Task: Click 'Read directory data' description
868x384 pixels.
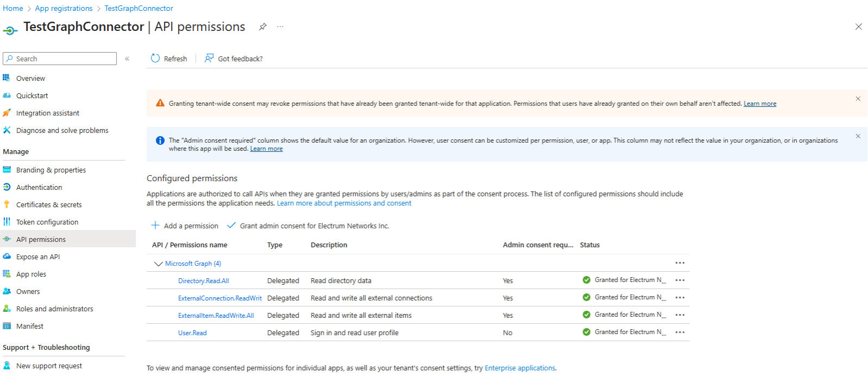Action: point(341,281)
